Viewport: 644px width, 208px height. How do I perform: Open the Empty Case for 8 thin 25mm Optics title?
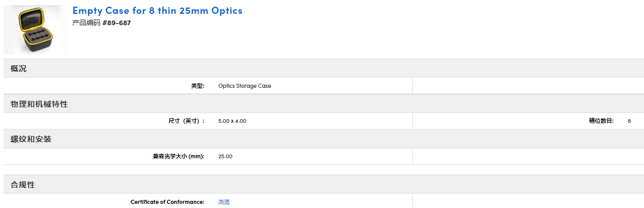(157, 11)
